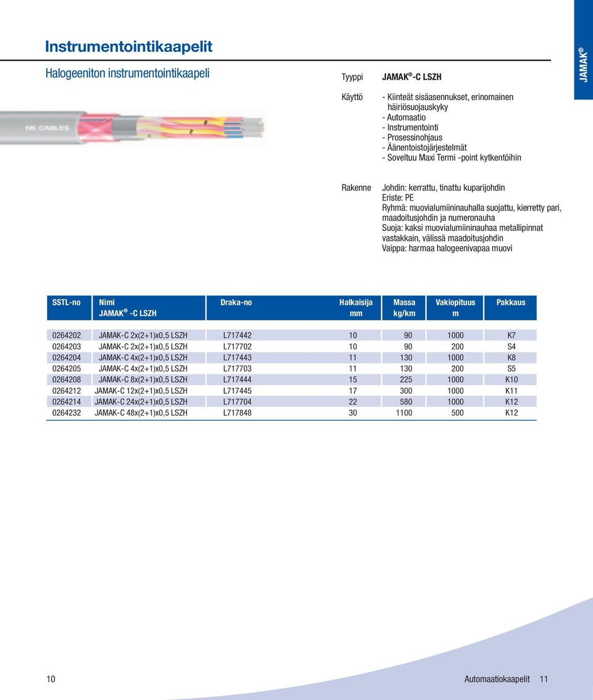
Task: Click the mass value 1100
Action: pos(404,413)
